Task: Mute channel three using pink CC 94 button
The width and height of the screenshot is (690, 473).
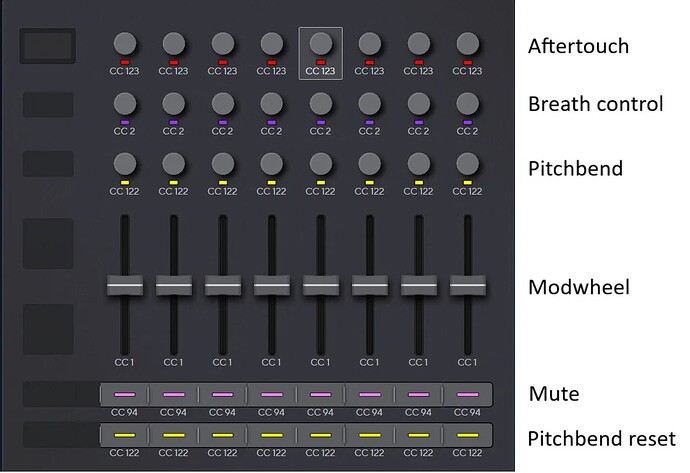Action: [223, 395]
